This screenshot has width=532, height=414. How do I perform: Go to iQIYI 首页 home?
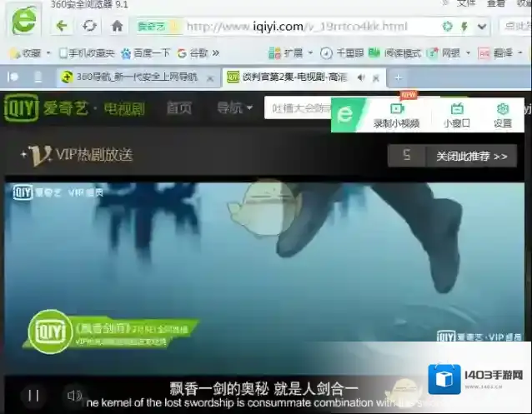pyautogui.click(x=179, y=108)
